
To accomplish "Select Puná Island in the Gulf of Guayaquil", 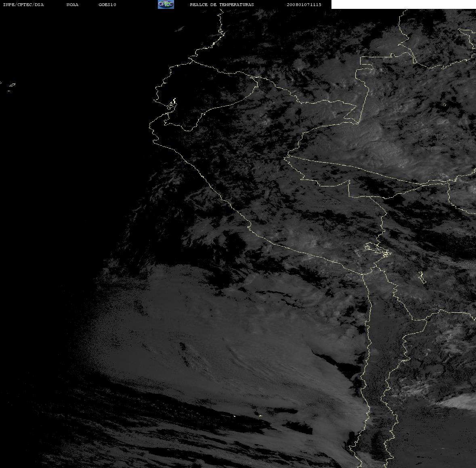I will click(171, 105).
